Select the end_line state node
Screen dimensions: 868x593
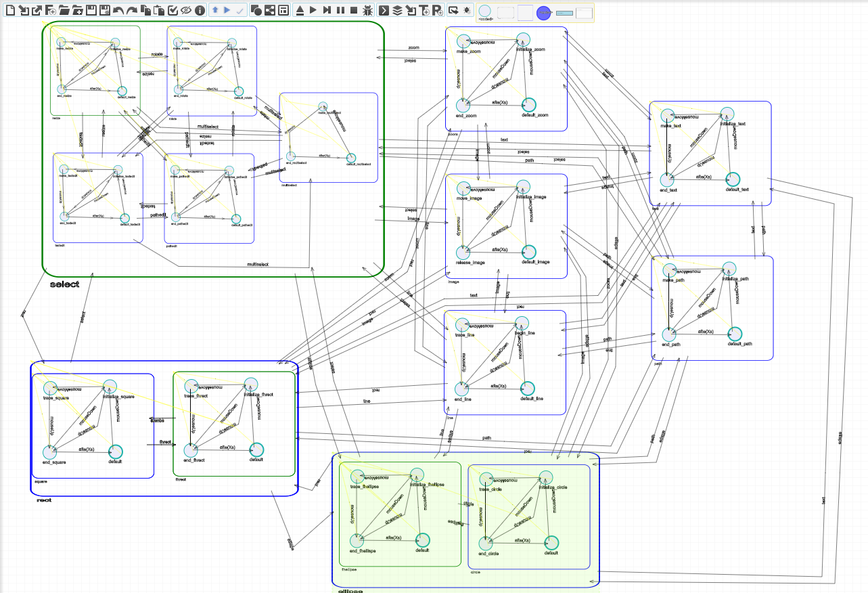click(x=461, y=389)
